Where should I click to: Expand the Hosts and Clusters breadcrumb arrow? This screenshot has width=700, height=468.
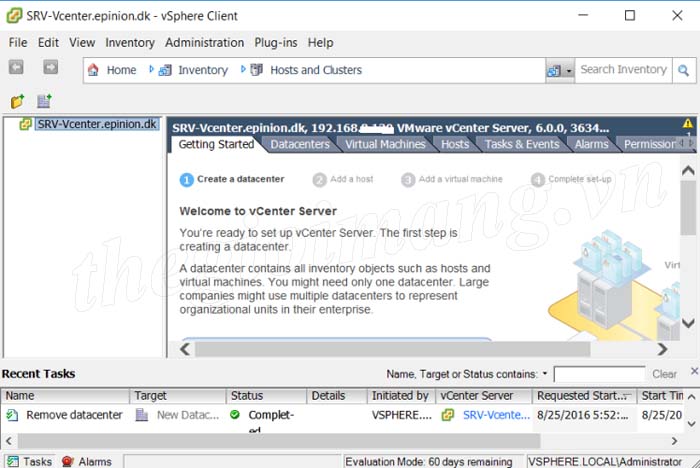pos(243,69)
